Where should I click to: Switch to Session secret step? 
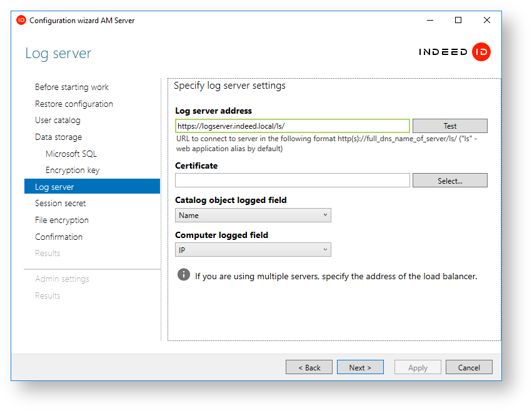pos(61,204)
